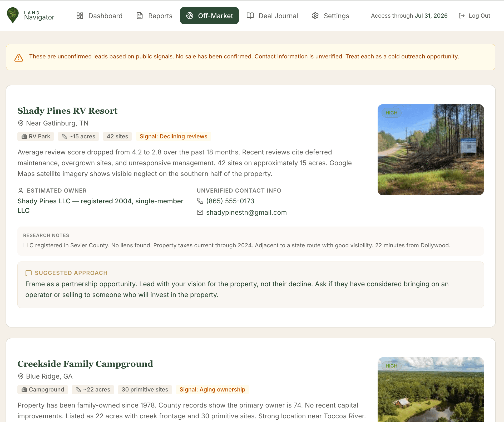Click the 42 sites tag
The height and width of the screenshot is (422, 504).
tap(117, 137)
